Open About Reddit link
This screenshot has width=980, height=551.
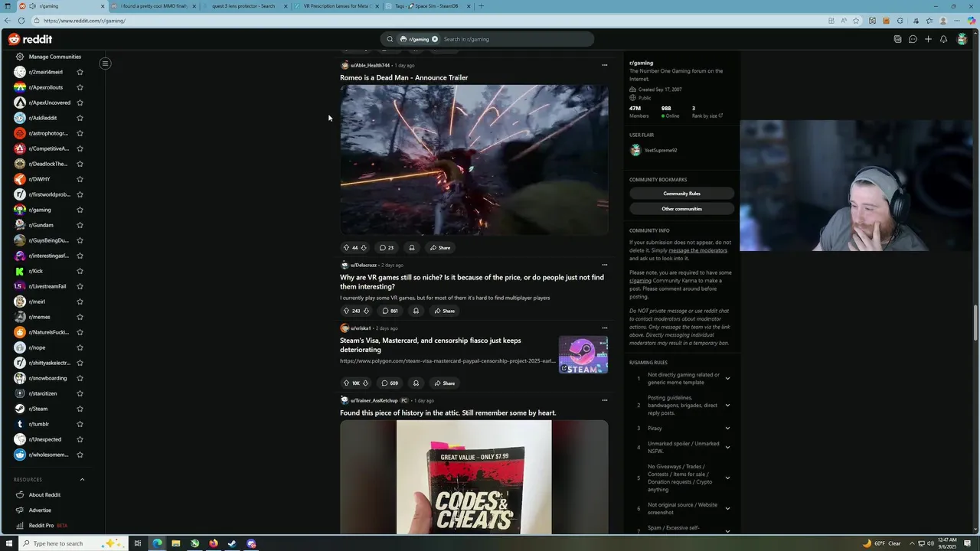[x=44, y=495]
